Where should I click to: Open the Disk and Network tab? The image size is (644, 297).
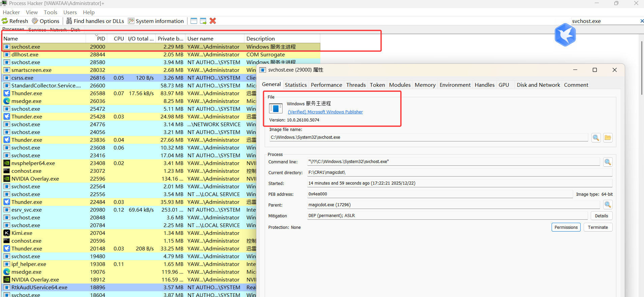click(538, 85)
